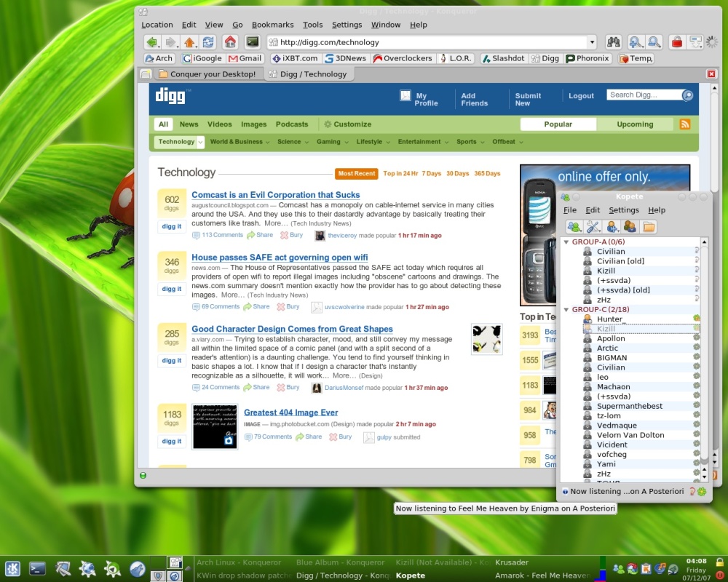This screenshot has height=582, width=728.
Task: Select Videos filter on Digg
Action: [219, 124]
